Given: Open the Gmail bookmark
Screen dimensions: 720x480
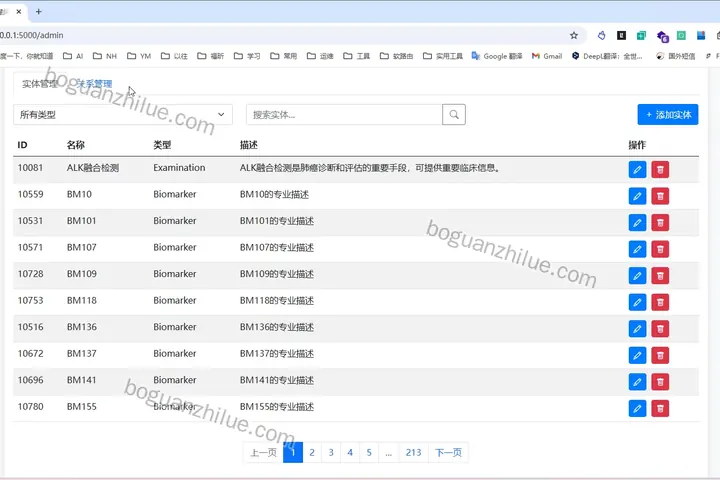Looking at the screenshot, I should [547, 56].
